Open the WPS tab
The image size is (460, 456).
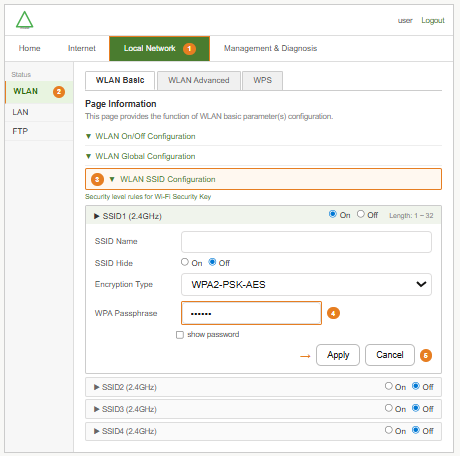tap(262, 80)
